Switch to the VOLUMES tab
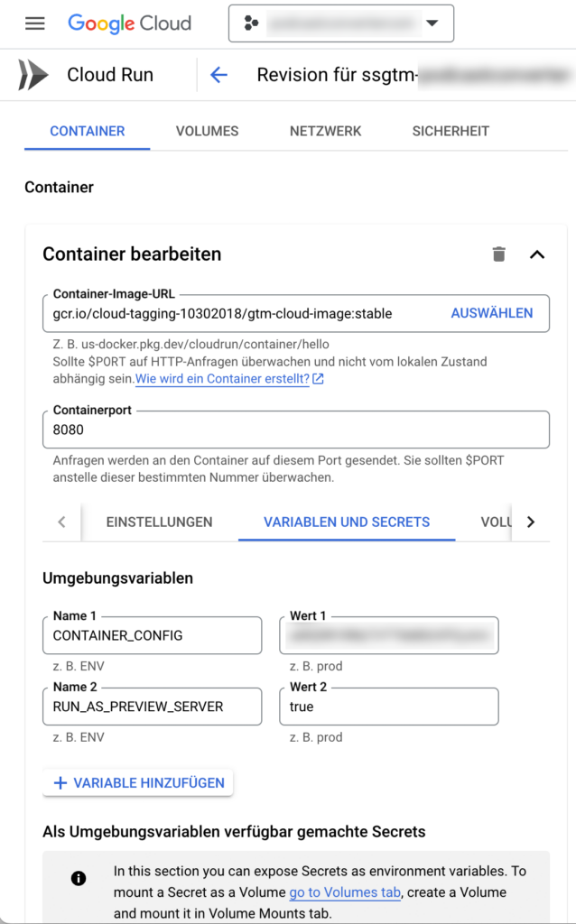This screenshot has height=924, width=576. pyautogui.click(x=207, y=131)
